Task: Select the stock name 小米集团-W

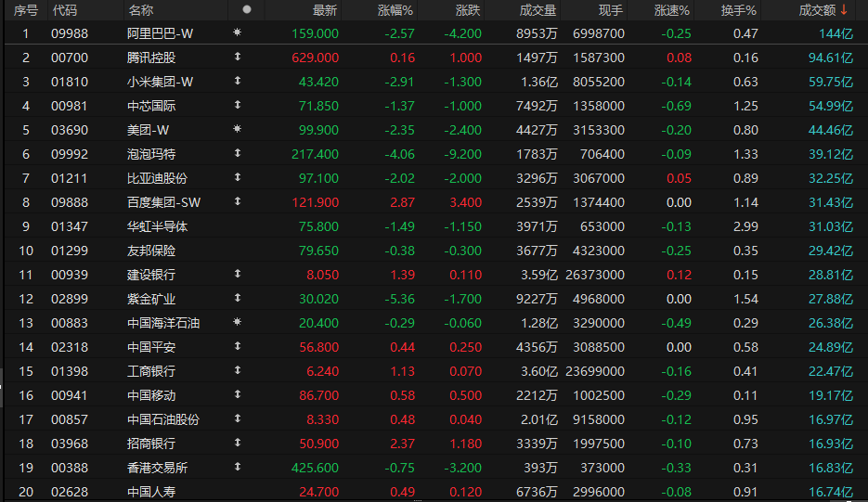Action: click(x=160, y=82)
